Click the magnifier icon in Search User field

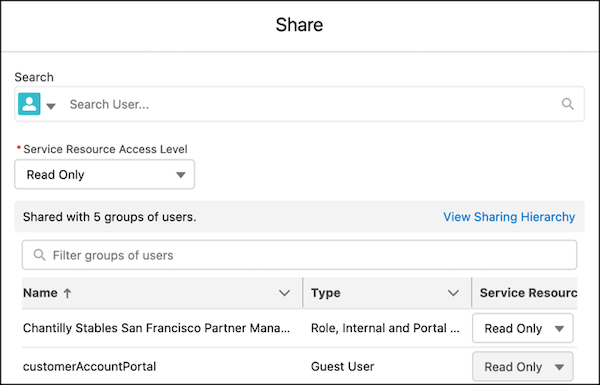tap(567, 104)
